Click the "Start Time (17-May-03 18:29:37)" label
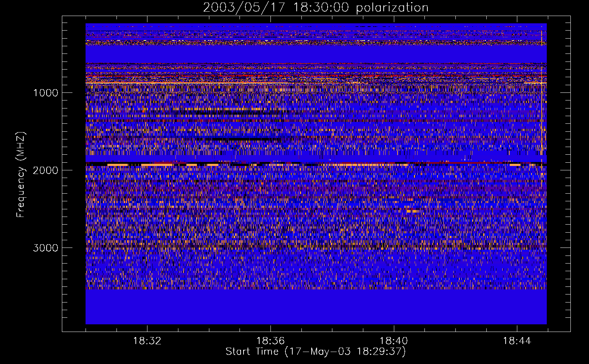This screenshot has height=364, width=589. coord(316,352)
